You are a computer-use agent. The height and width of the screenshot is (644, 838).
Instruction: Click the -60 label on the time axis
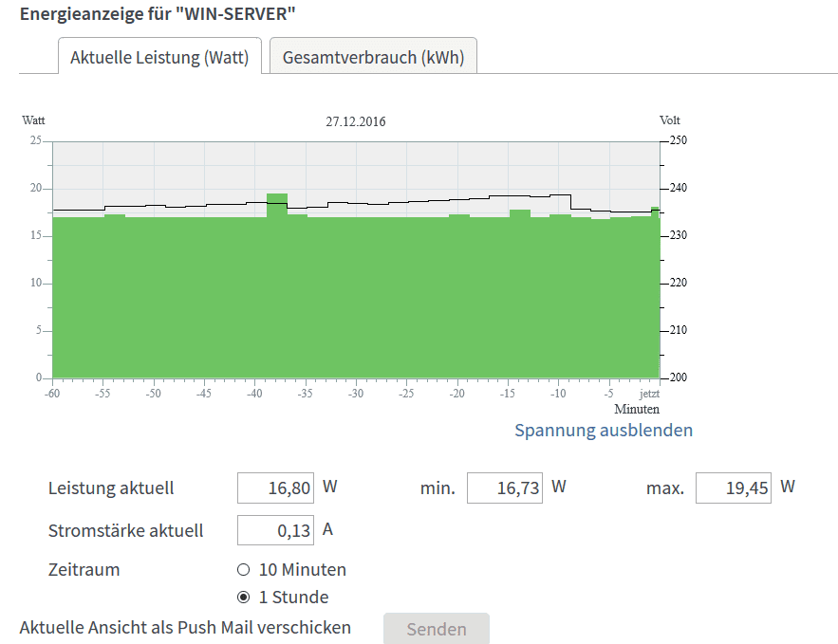tap(52, 394)
